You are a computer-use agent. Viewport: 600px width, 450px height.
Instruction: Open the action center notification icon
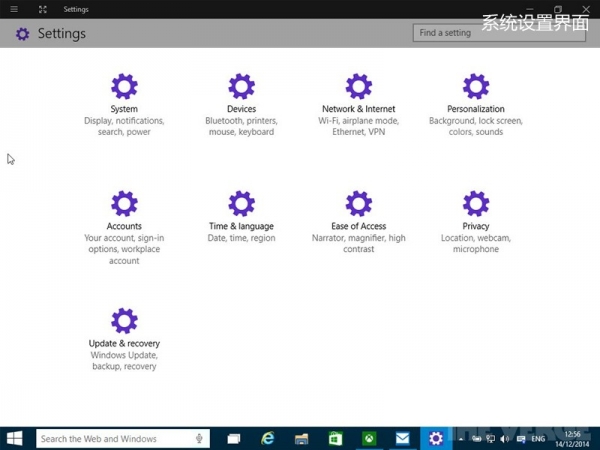521,439
